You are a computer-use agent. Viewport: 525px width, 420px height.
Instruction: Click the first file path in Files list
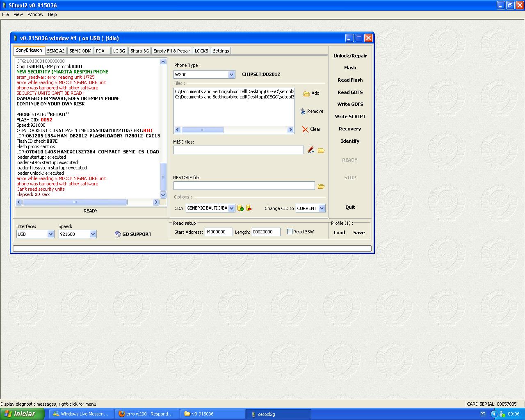point(235,91)
